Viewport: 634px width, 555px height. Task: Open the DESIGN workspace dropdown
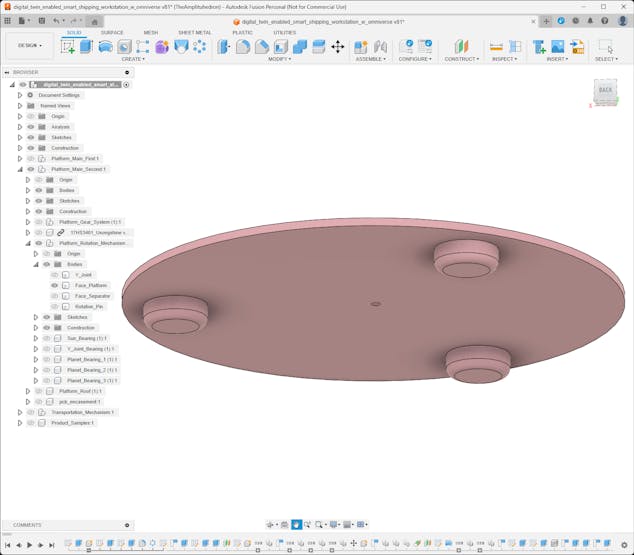(29, 45)
